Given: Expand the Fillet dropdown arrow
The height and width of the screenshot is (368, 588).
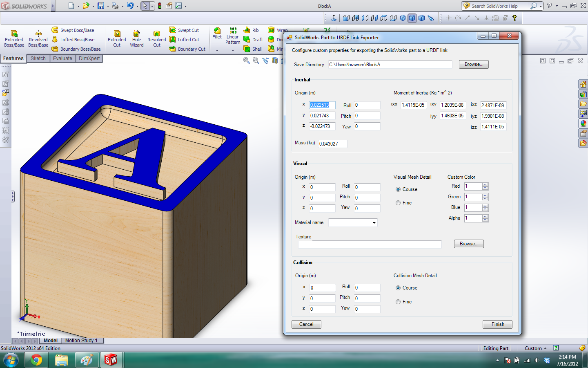Looking at the screenshot, I should [x=217, y=50].
